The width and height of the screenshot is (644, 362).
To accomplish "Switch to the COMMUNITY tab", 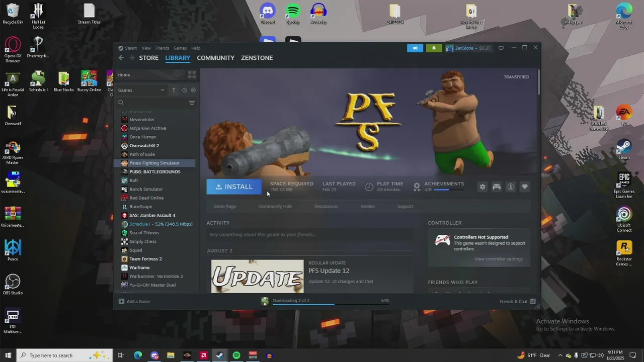I will [x=215, y=58].
